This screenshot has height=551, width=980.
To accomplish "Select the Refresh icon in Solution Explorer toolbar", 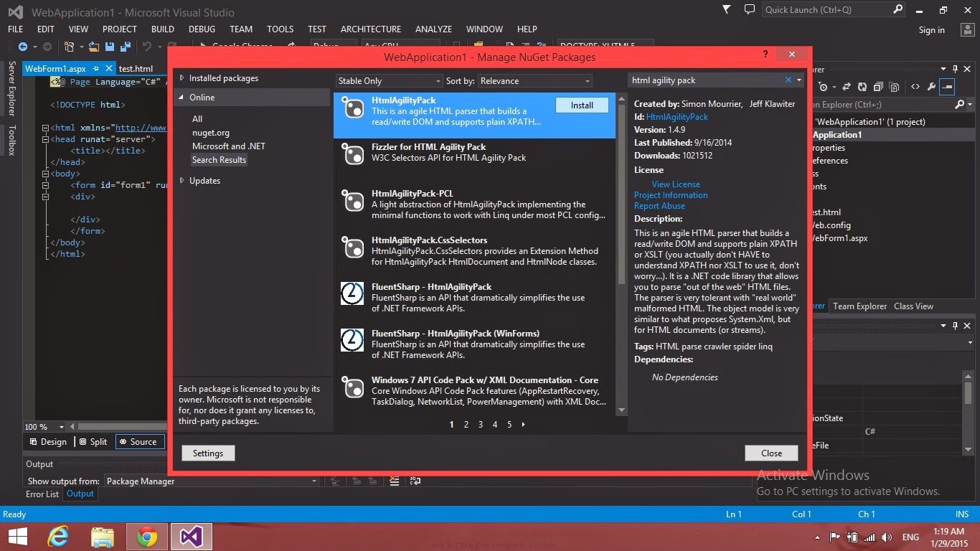I will 863,87.
